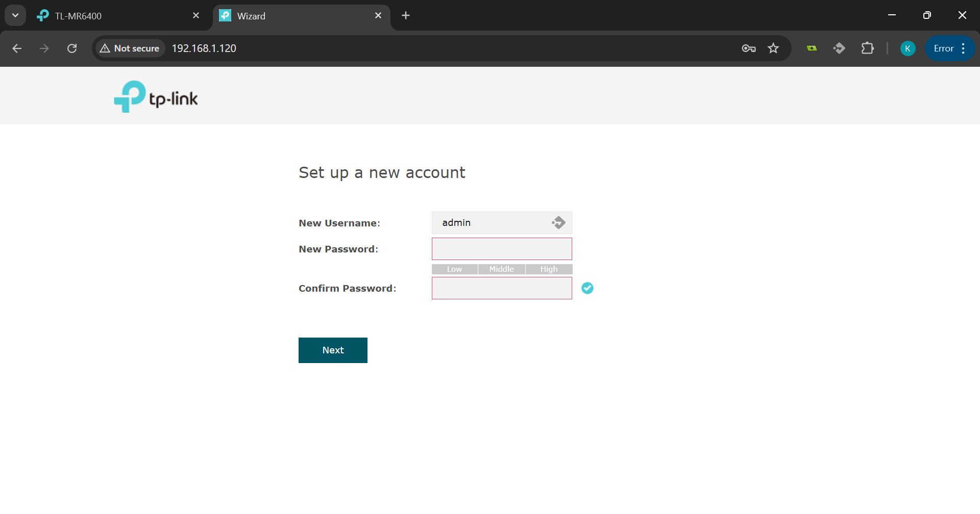Click the 'Set up a new account' heading

click(382, 173)
